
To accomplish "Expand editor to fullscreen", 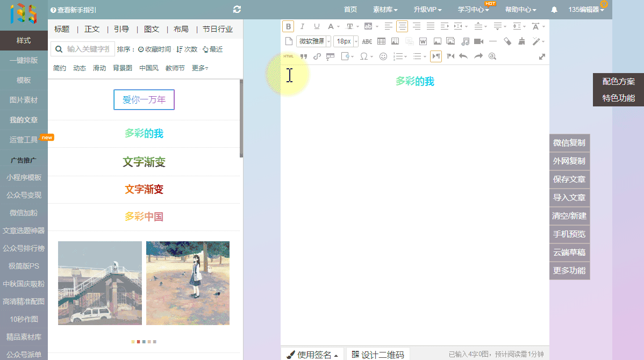I will pyautogui.click(x=542, y=56).
